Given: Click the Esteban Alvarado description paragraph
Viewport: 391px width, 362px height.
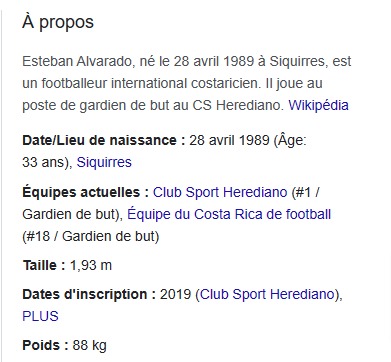Looking at the screenshot, I should (x=187, y=83).
